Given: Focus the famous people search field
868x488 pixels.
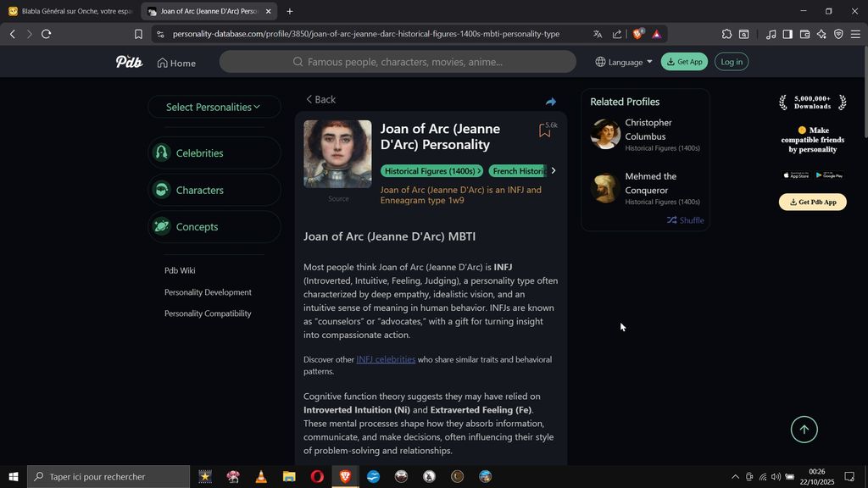Looking at the screenshot, I should (x=398, y=62).
